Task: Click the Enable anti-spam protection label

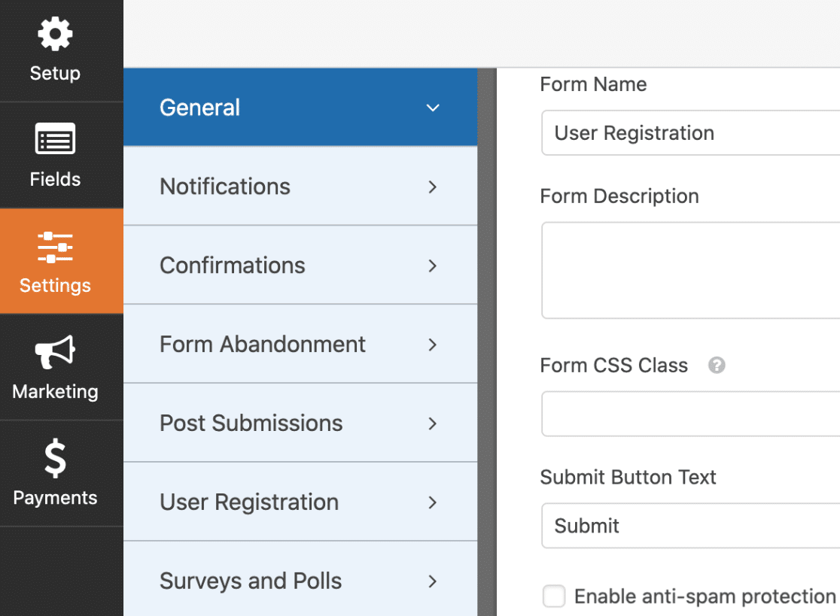Action: [705, 596]
